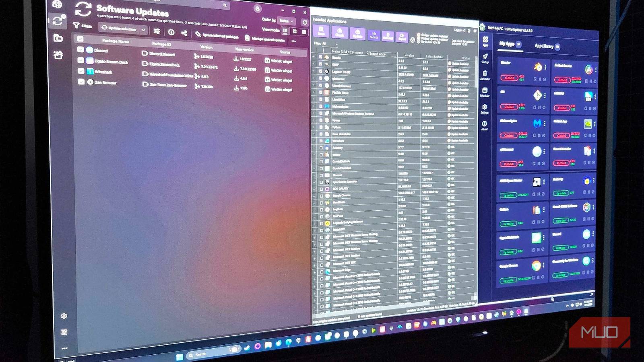Open Update selection dropdown arrow
644x362 pixels.
tap(143, 30)
